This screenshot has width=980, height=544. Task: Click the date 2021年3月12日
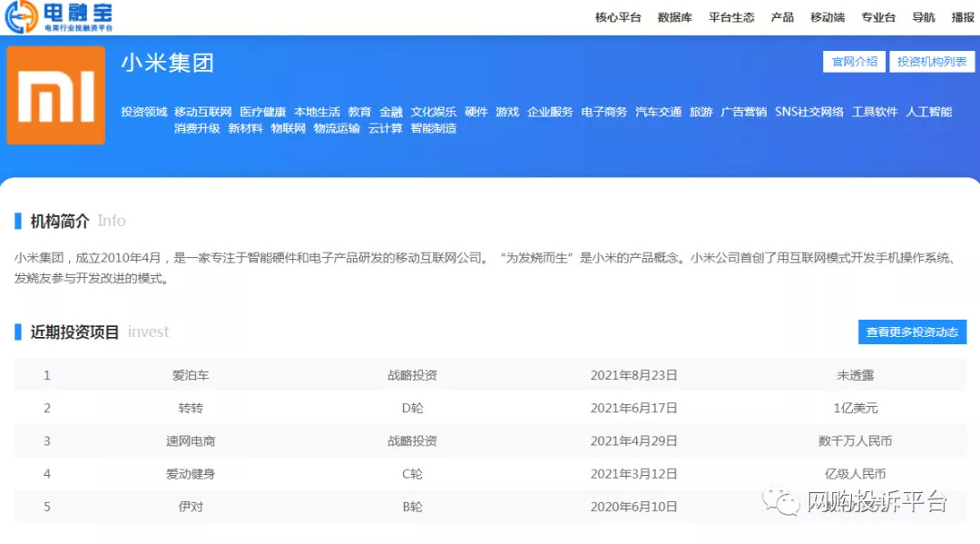click(x=633, y=474)
